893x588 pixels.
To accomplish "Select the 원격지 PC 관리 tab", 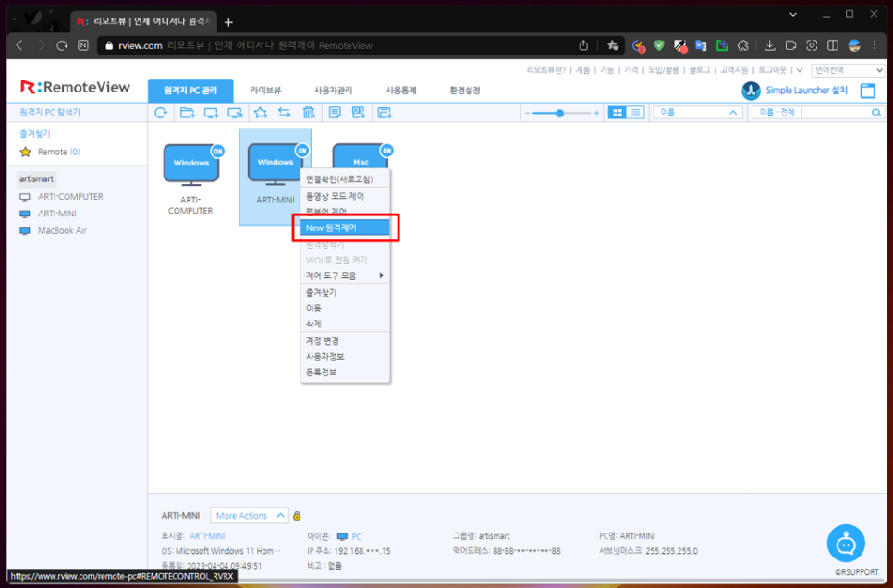I will pos(190,91).
